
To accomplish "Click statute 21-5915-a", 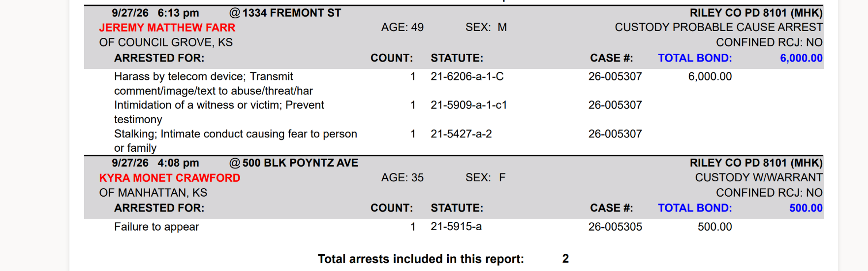I will pos(456,227).
